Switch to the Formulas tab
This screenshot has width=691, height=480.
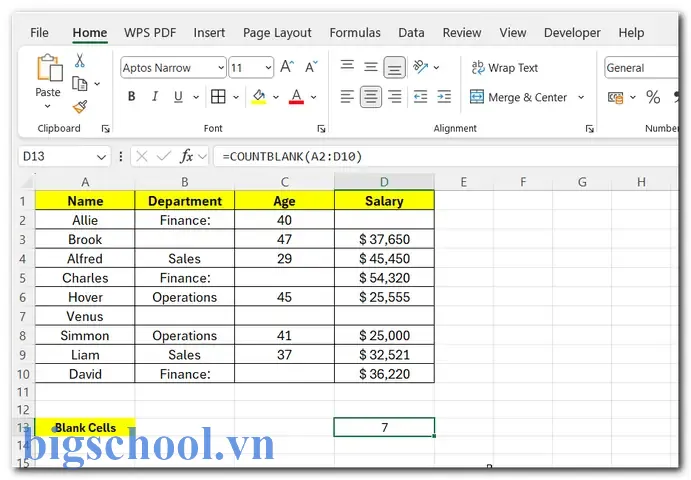355,33
